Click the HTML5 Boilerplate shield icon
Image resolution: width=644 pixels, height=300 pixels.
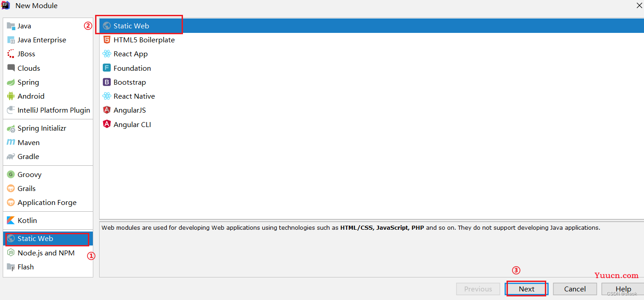[x=107, y=40]
